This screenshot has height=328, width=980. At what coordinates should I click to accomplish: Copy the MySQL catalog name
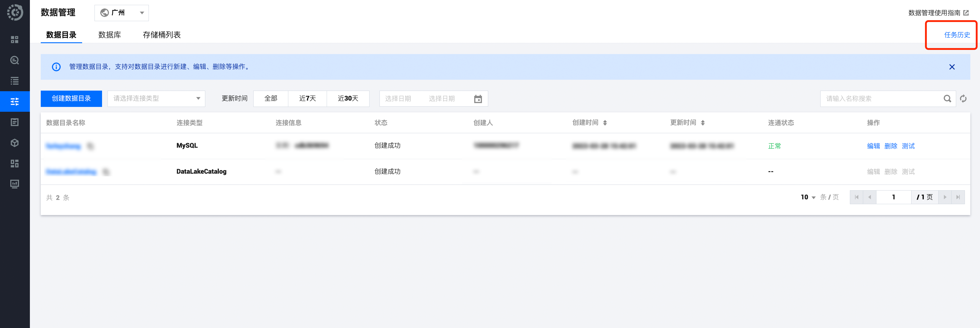coord(90,146)
